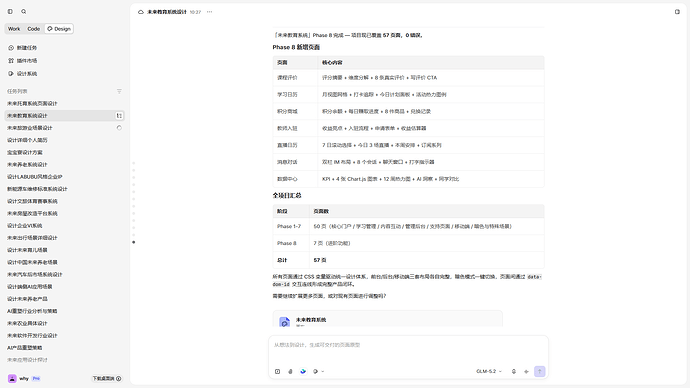This screenshot has width=690, height=388.
Task: Open task 设计中国未来养老场景
Action: point(64,262)
